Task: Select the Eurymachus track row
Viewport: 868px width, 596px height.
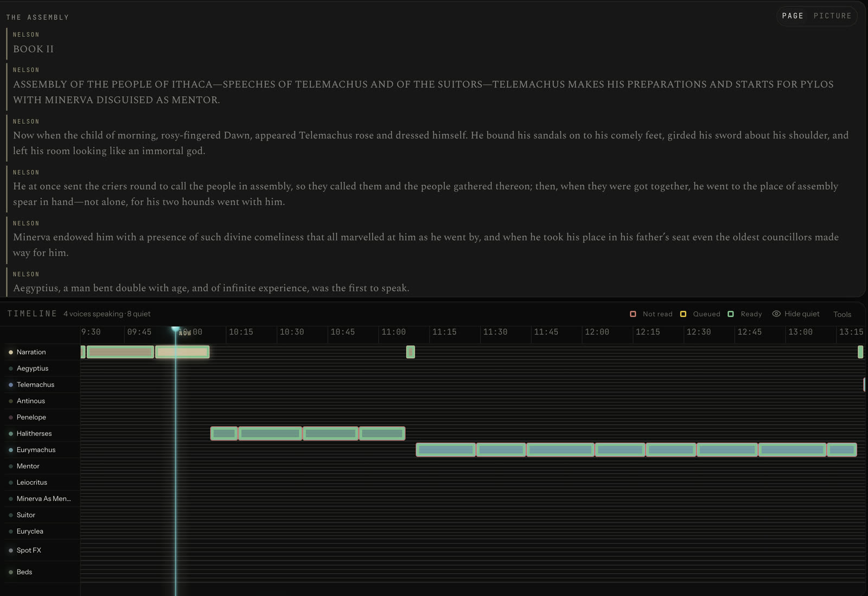Action: [42, 449]
